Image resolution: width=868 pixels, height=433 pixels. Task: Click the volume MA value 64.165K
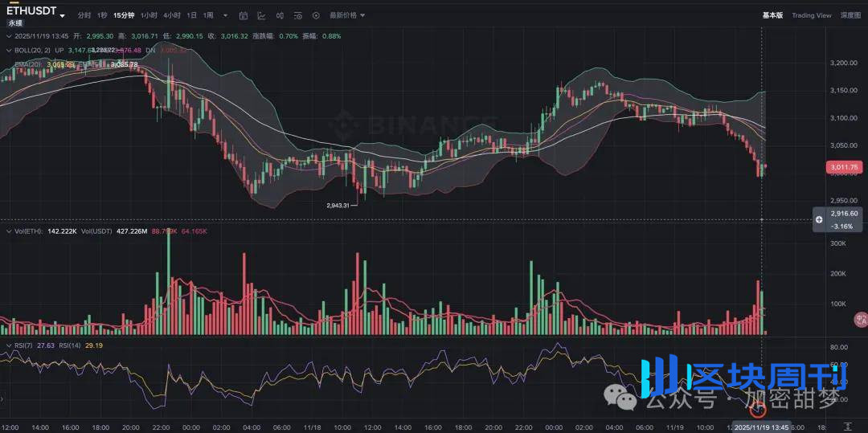[x=194, y=231]
